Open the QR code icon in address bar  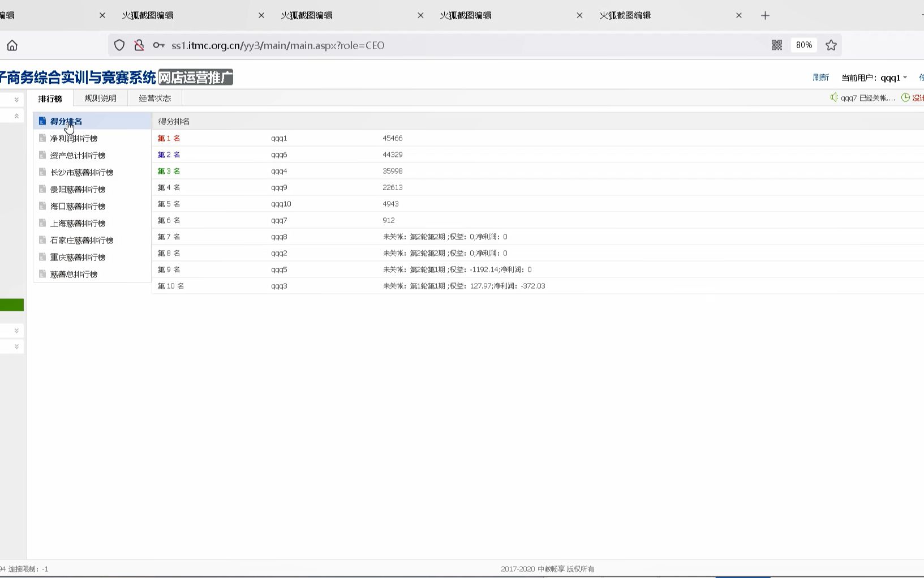point(777,45)
